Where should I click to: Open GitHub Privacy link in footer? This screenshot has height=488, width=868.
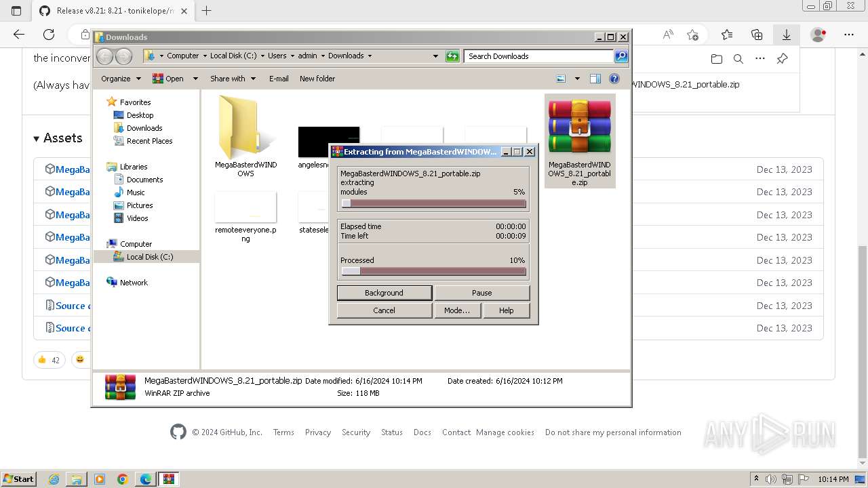pos(318,432)
